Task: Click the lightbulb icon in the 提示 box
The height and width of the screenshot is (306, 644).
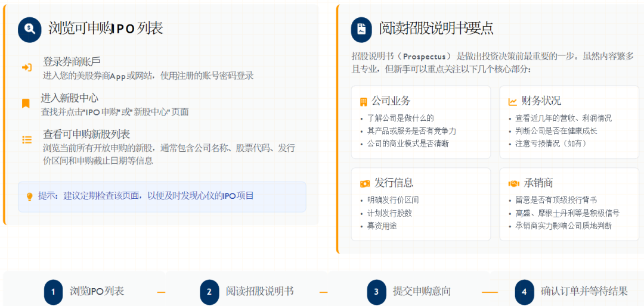Action: click(x=29, y=196)
